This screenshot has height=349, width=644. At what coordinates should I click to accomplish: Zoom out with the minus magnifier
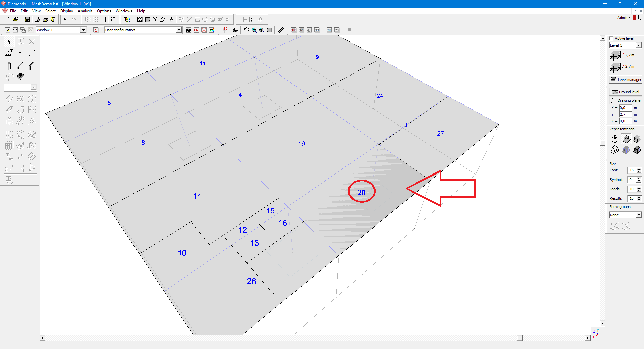pos(254,30)
